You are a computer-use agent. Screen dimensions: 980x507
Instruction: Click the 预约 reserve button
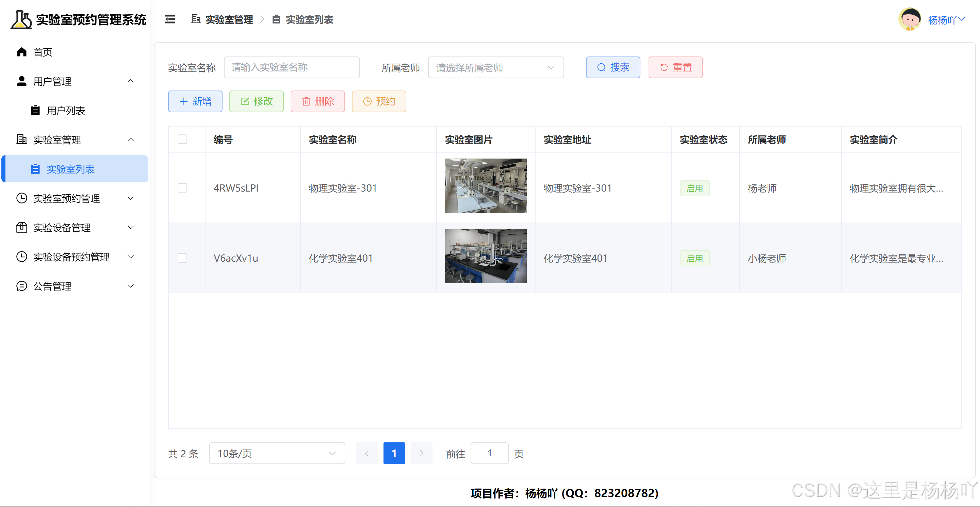click(379, 101)
